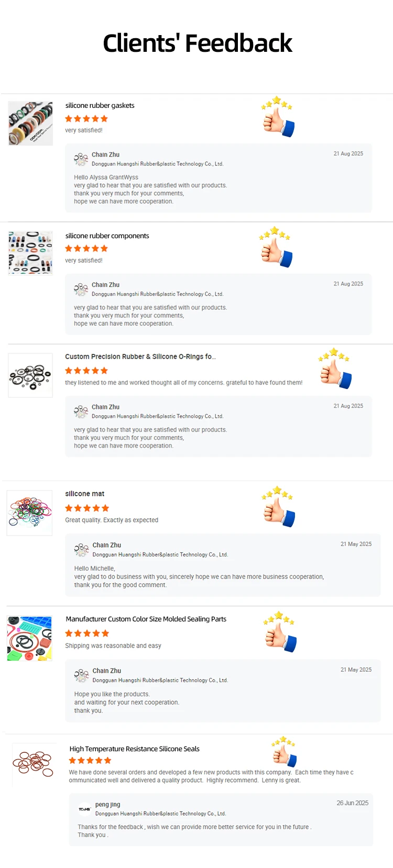Open the Molded Sealing Parts product thumbnail
The height and width of the screenshot is (868, 393).
click(x=29, y=638)
